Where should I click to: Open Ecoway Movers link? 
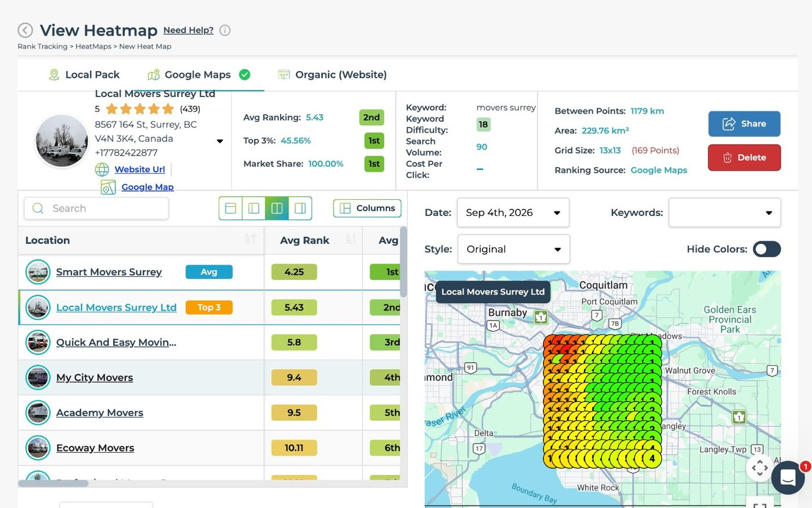[x=95, y=448]
